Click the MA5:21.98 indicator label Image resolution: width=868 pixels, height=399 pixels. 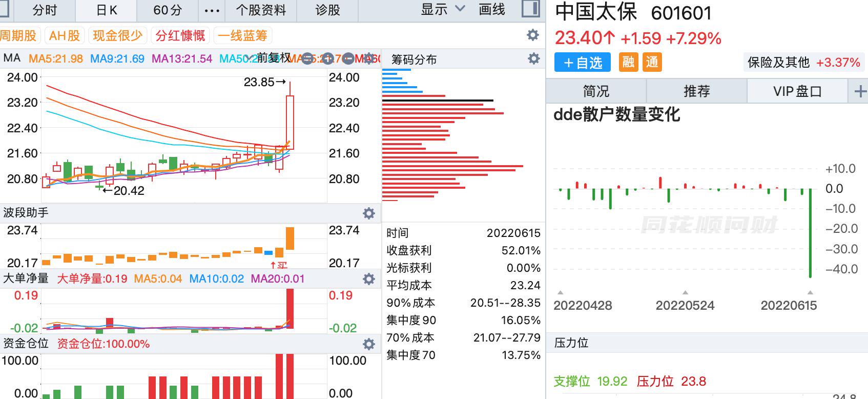click(x=56, y=58)
